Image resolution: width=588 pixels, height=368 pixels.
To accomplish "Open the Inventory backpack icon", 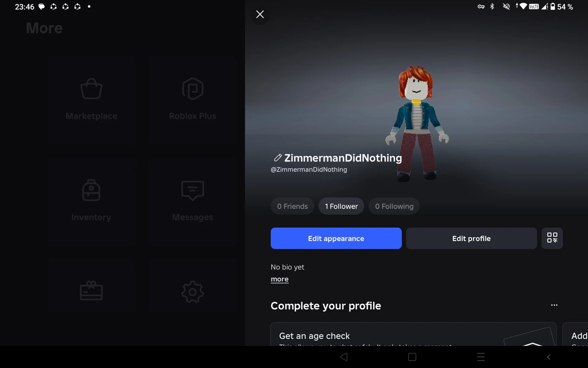I will coord(91,190).
